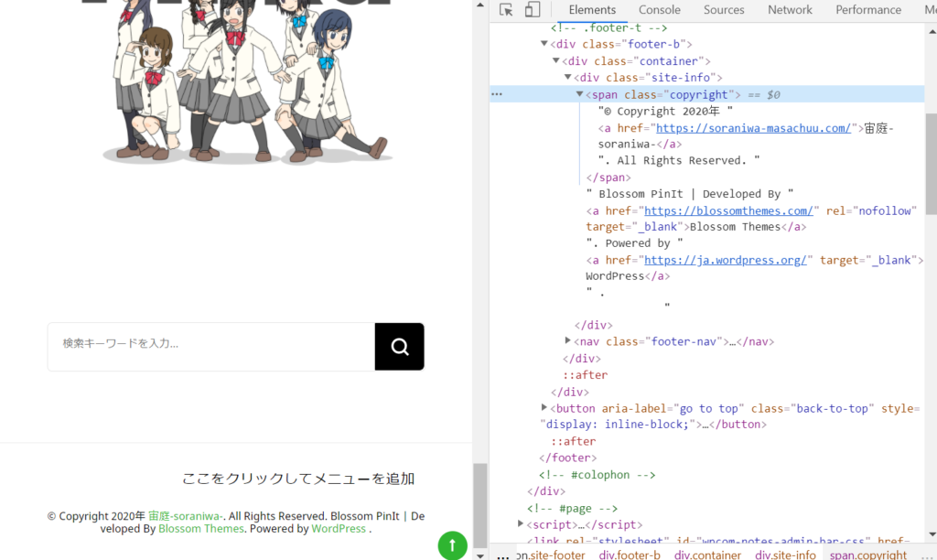The width and height of the screenshot is (937, 560).
Task: Open the Console tab
Action: click(x=659, y=10)
